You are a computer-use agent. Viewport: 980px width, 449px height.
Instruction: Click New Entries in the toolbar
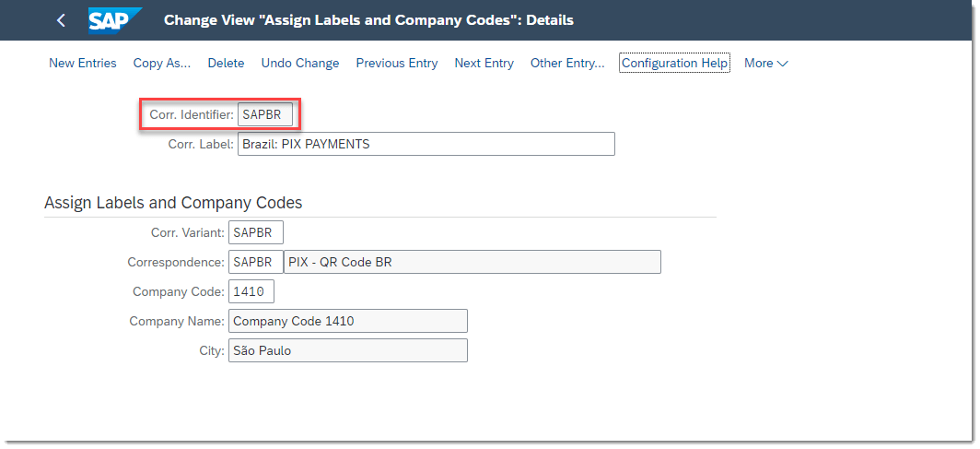coord(83,64)
